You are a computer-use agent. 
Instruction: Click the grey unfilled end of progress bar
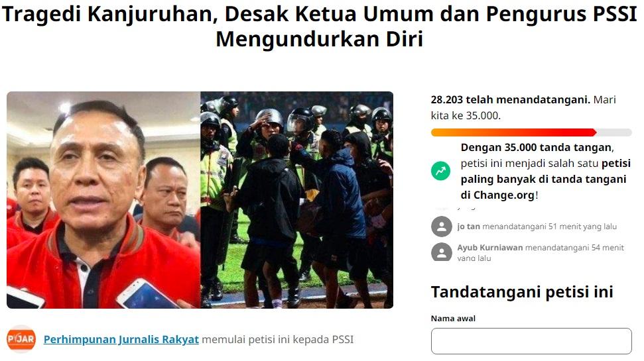click(614, 132)
